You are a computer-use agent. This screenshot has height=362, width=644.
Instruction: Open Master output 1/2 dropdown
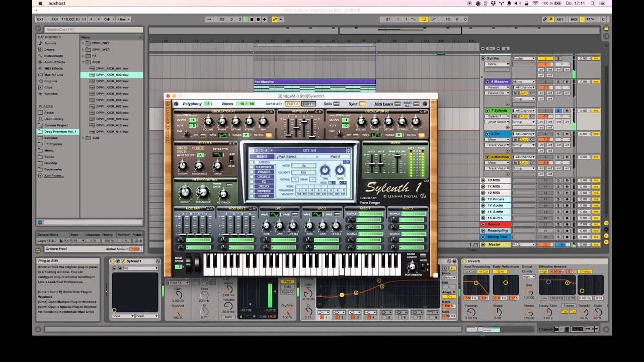[x=523, y=244]
